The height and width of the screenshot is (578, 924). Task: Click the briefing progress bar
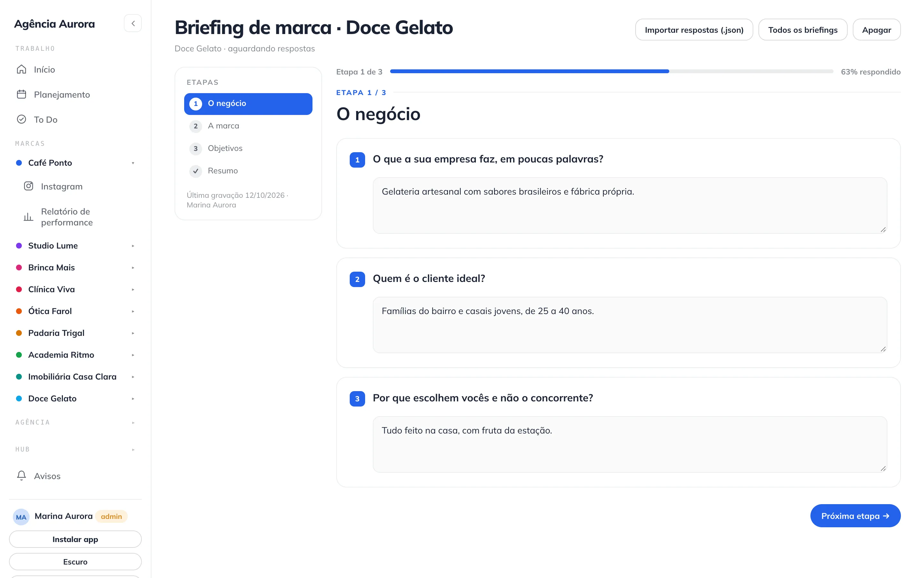[611, 72]
